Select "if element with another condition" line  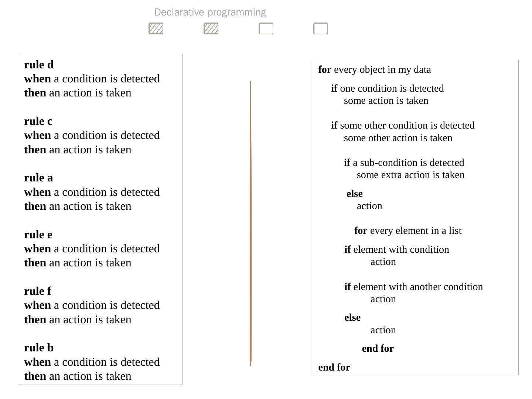point(413,287)
